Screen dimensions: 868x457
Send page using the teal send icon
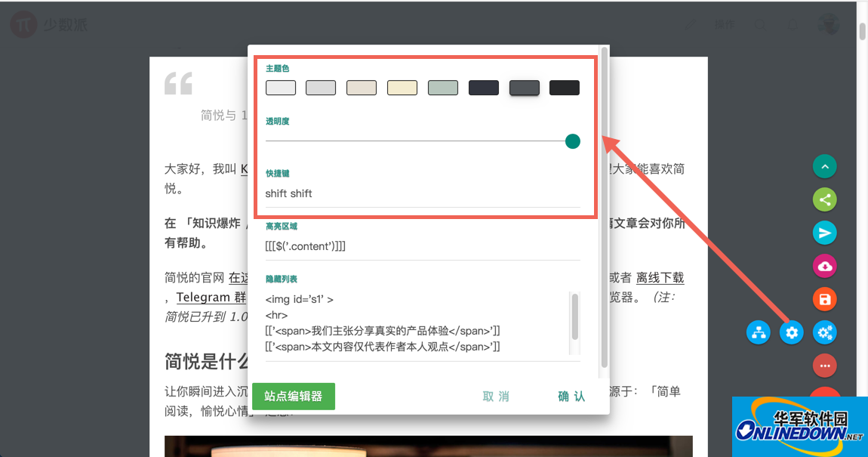coord(824,233)
